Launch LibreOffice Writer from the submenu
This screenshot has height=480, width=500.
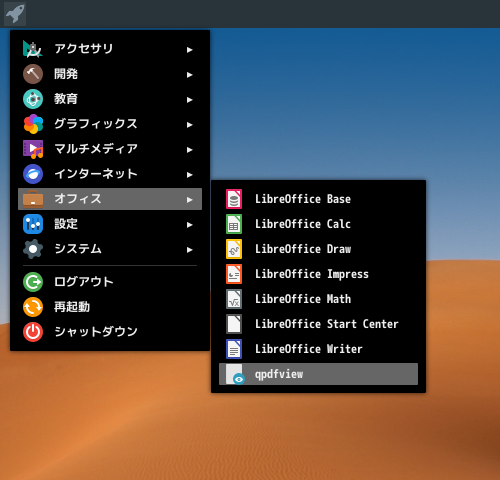[318, 349]
